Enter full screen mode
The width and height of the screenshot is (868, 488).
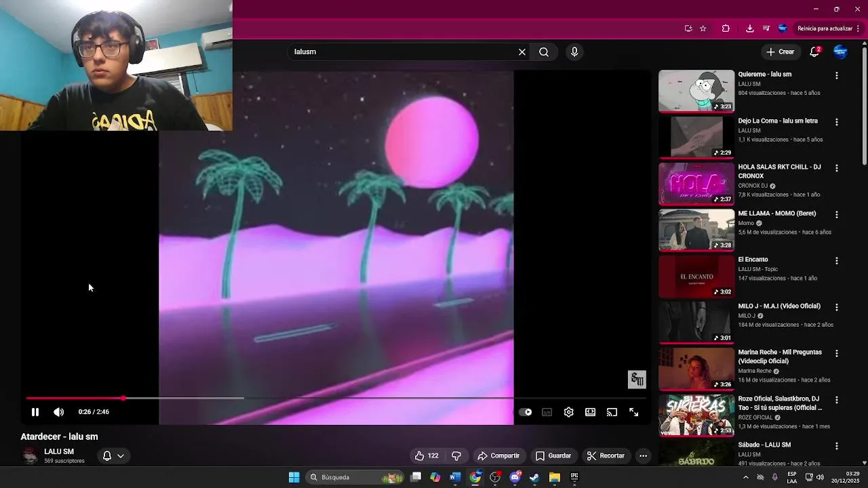(634, 412)
